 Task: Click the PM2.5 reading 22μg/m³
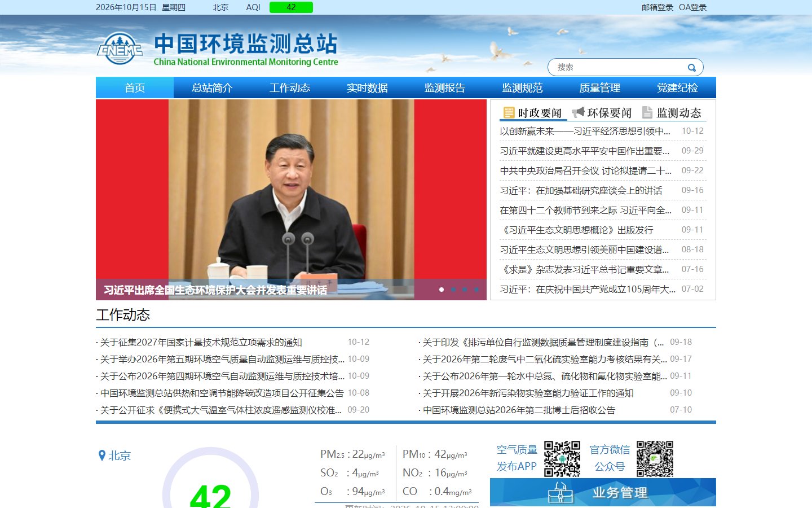(353, 454)
